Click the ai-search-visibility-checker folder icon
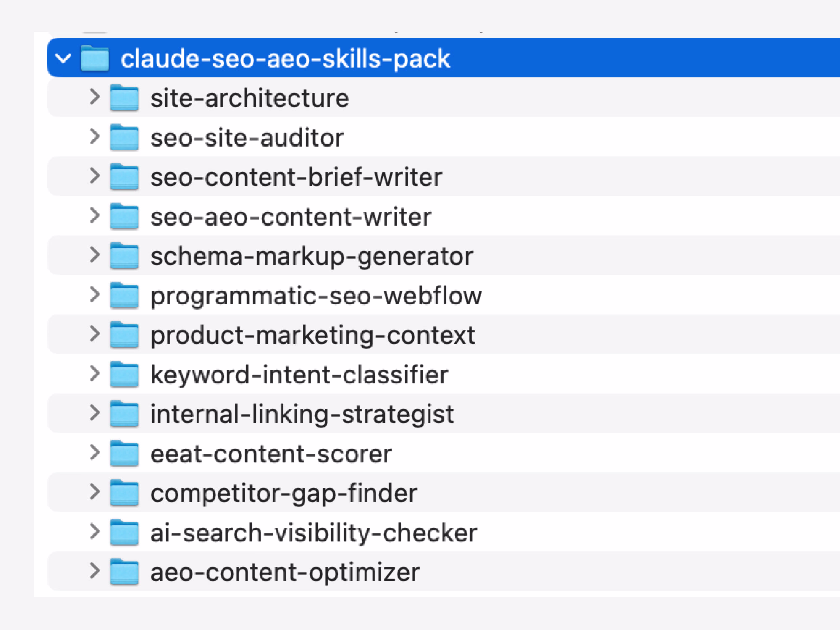Screen dimensions: 840x630 pos(124,532)
